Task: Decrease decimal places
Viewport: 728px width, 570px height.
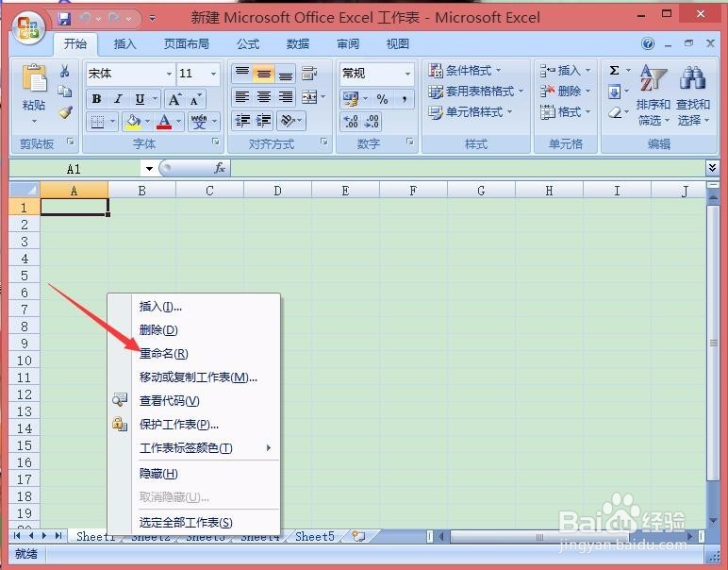Action: [372, 122]
